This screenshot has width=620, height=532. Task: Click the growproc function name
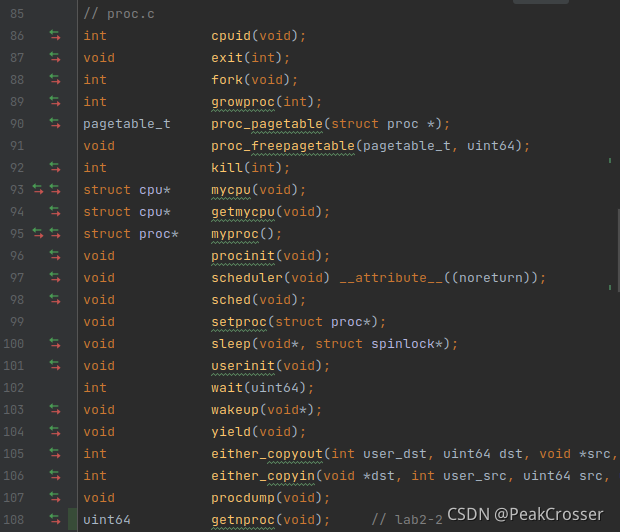pos(243,102)
